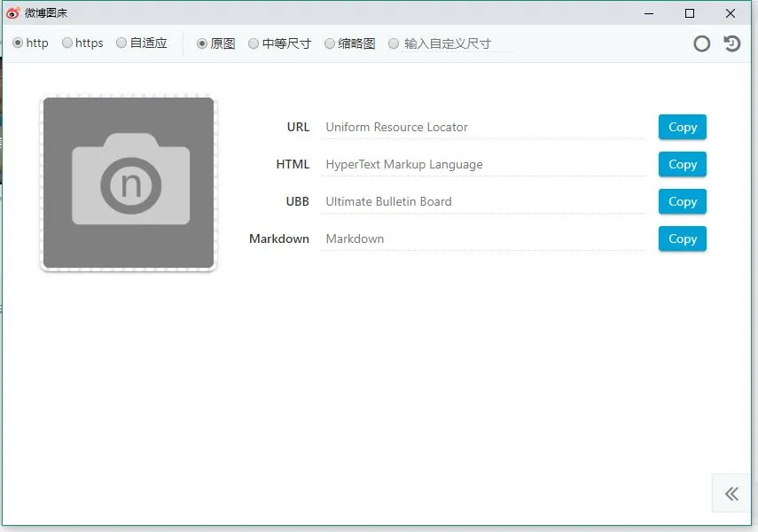Focus the Markdown output field
The height and width of the screenshot is (532, 758).
[x=483, y=239]
